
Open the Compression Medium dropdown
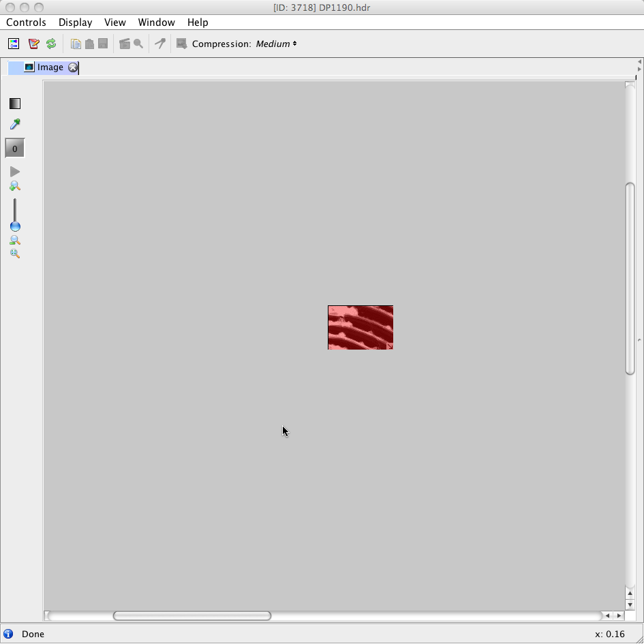point(276,44)
